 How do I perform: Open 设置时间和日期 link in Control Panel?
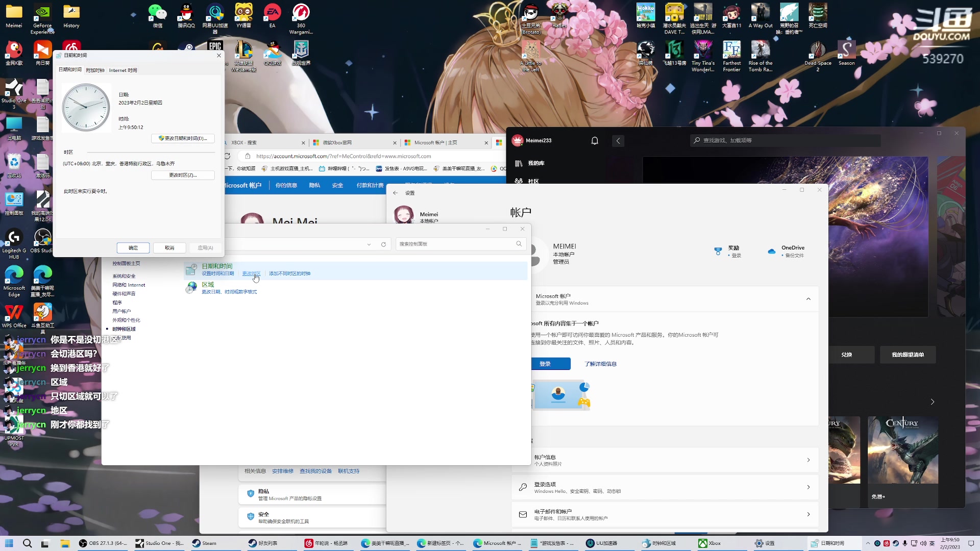tap(217, 273)
